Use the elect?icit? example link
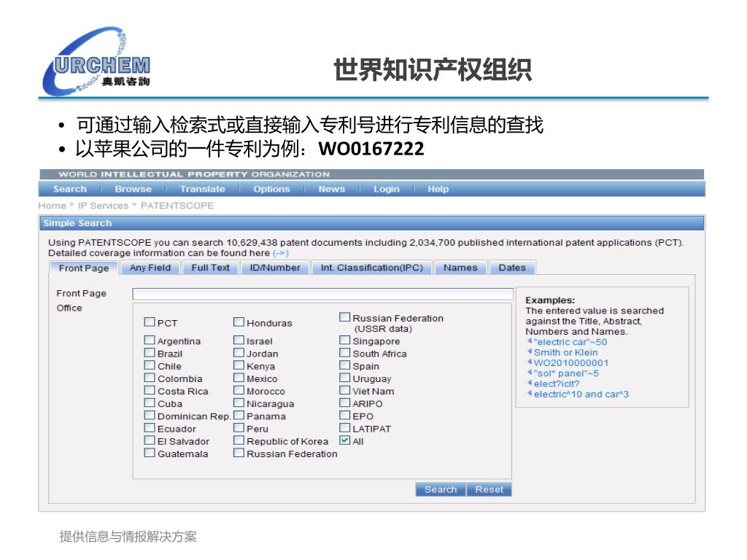The image size is (747, 560). point(557,384)
